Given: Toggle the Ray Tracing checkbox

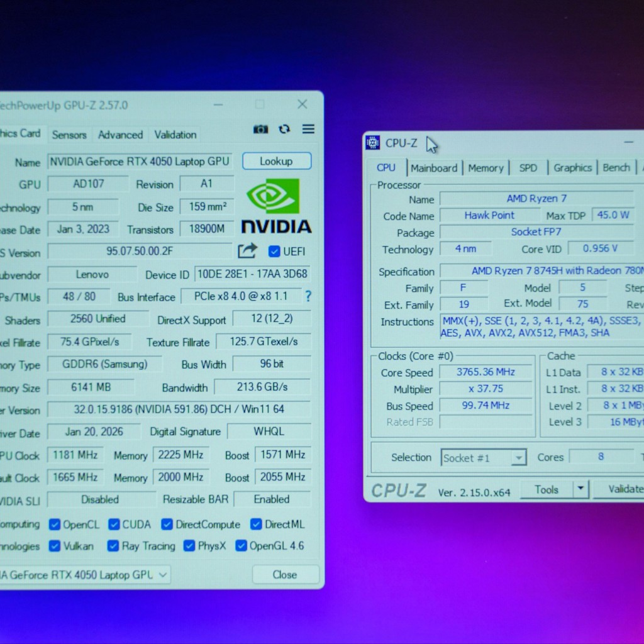Looking at the screenshot, I should click(x=113, y=546).
